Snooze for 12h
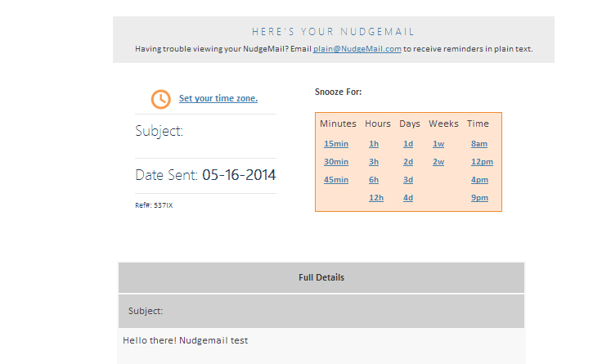 (x=376, y=198)
